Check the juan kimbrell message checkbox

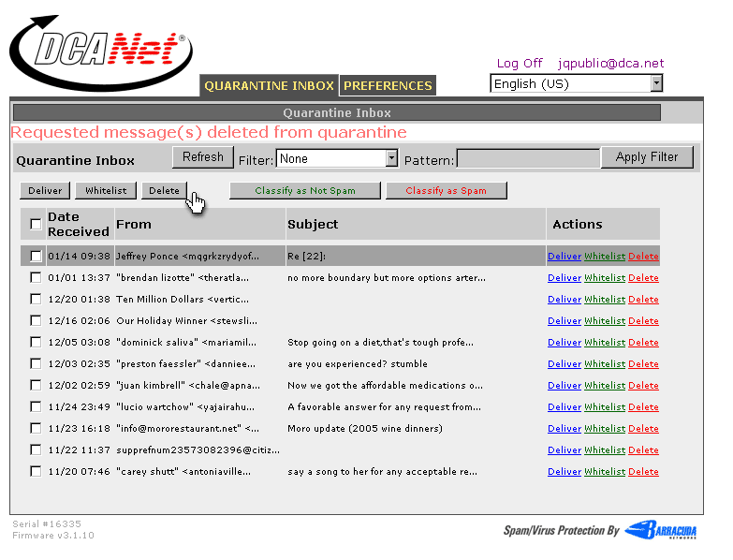(36, 385)
